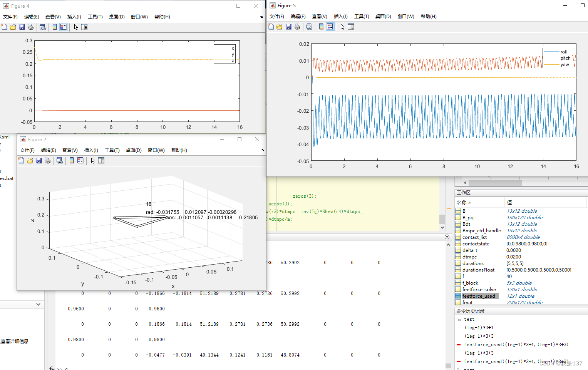Open 工具(T) menu in Figure 2
588x370 pixels.
pos(112,150)
